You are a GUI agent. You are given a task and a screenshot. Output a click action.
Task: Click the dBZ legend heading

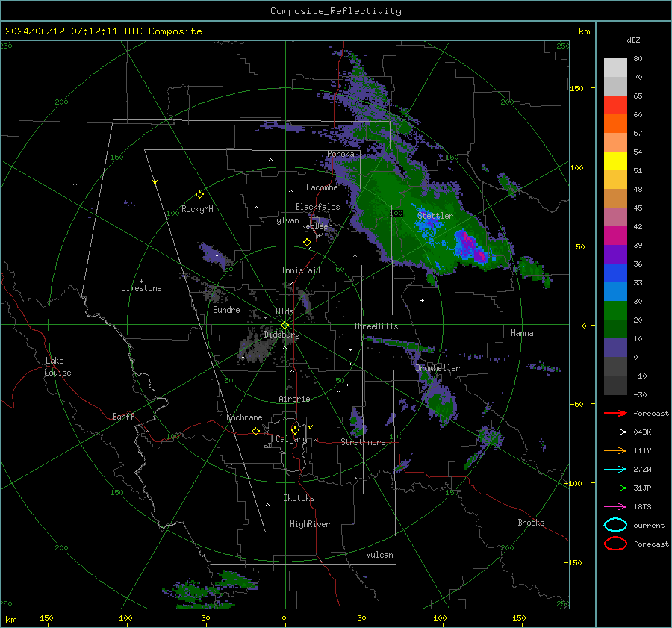click(633, 40)
